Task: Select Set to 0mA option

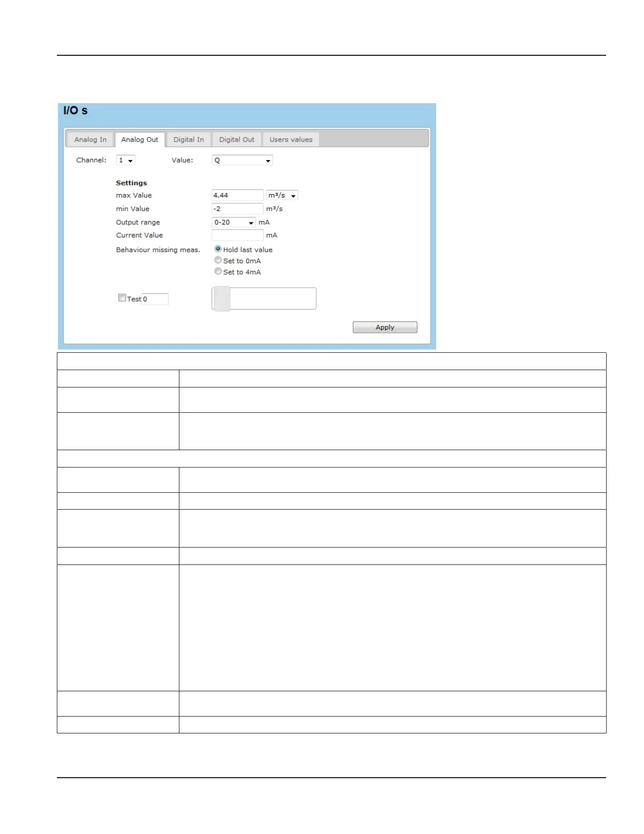Action: [218, 260]
